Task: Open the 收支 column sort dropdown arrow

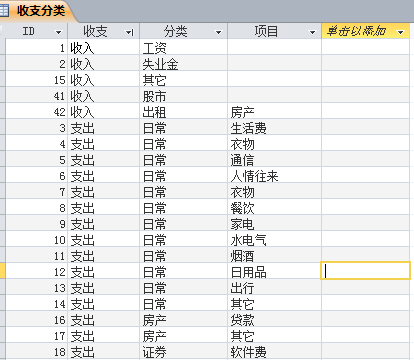Action: (x=129, y=32)
